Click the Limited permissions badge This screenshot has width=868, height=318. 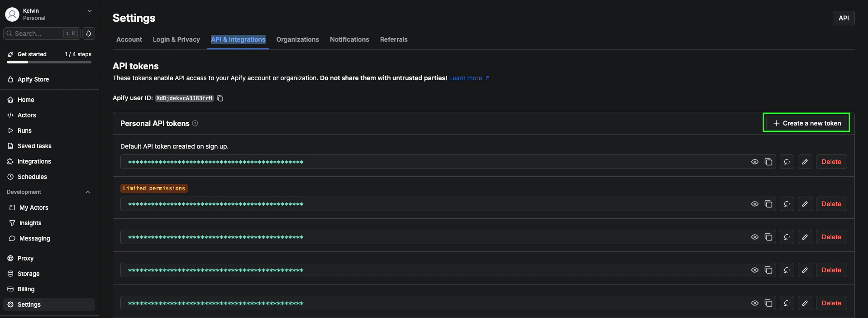tap(154, 188)
